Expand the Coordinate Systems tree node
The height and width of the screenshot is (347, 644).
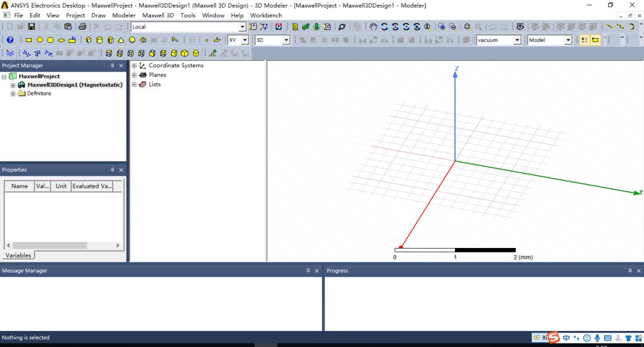(134, 66)
